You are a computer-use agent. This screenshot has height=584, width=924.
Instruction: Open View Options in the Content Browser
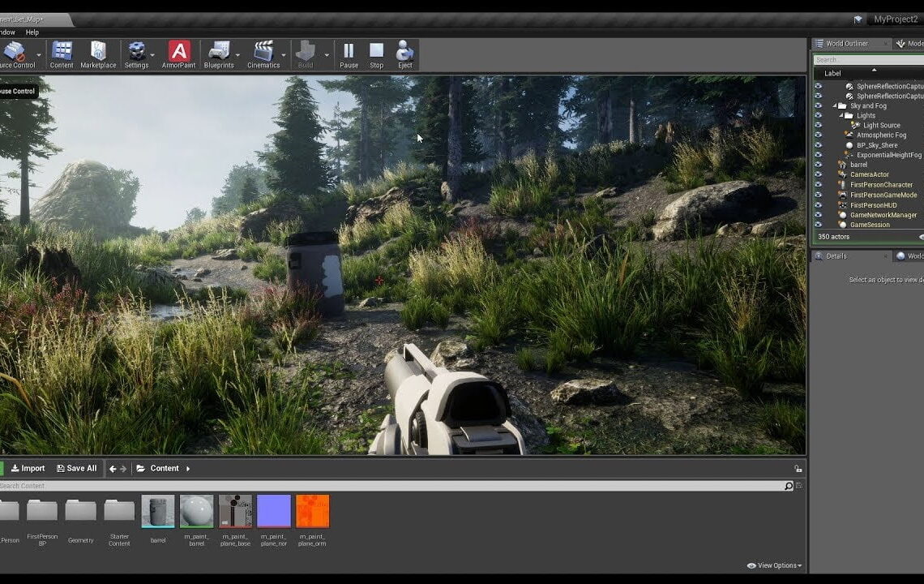click(774, 565)
